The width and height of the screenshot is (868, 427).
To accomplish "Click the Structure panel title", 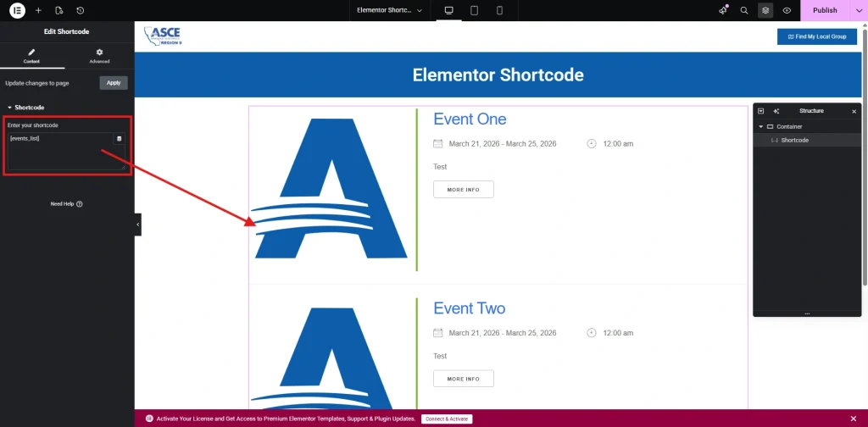I will click(811, 111).
